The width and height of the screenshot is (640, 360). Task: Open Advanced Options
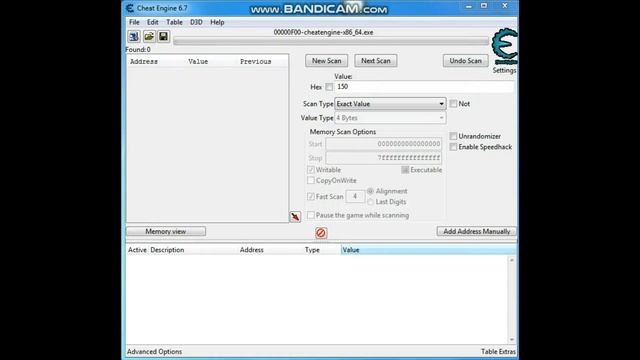(x=154, y=351)
